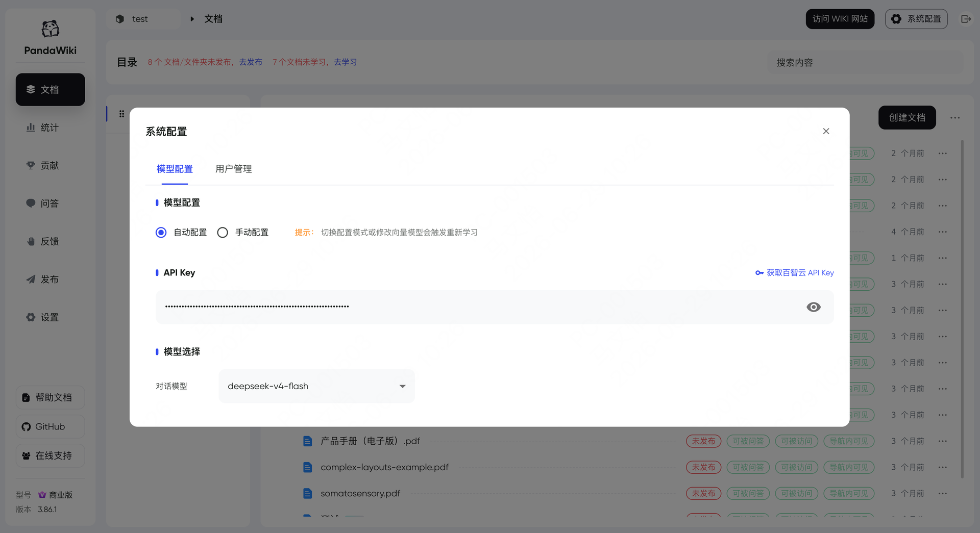Click the 商业版 edition badge

pos(56,495)
